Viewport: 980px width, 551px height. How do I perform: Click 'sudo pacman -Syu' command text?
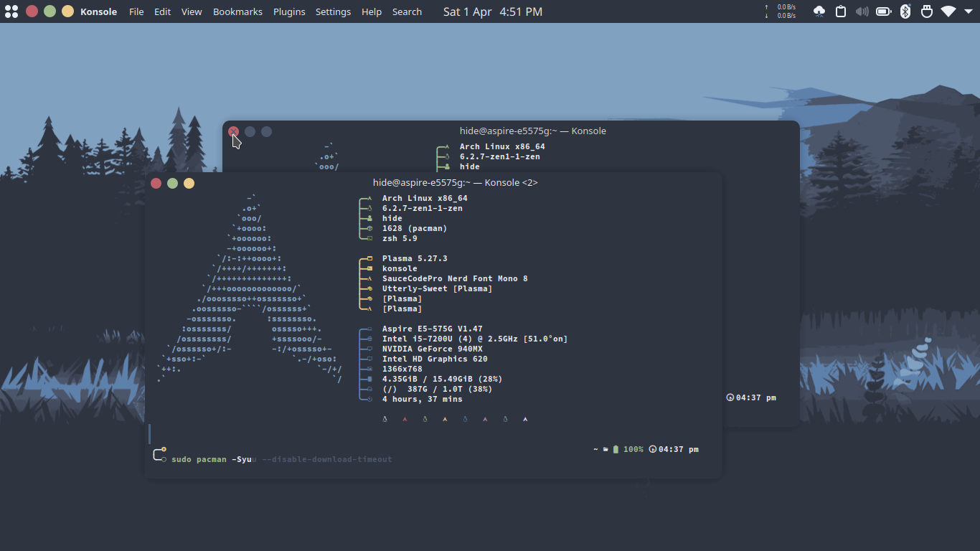pyautogui.click(x=212, y=459)
